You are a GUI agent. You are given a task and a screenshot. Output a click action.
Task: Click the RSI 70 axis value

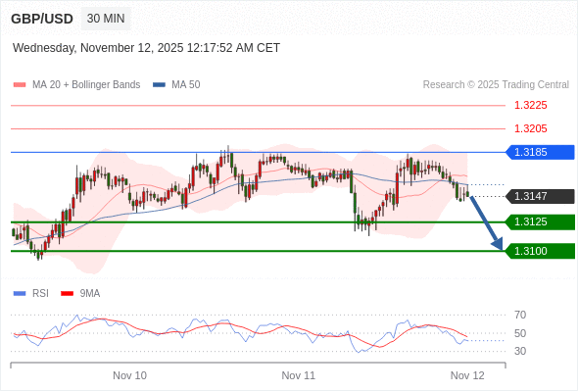coord(520,315)
